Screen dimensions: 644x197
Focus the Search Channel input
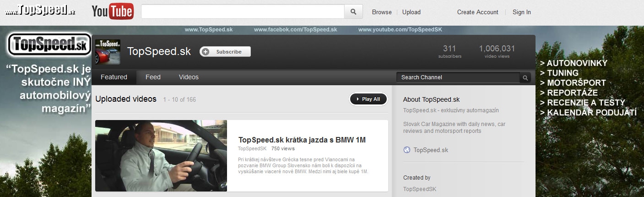pyautogui.click(x=458, y=77)
